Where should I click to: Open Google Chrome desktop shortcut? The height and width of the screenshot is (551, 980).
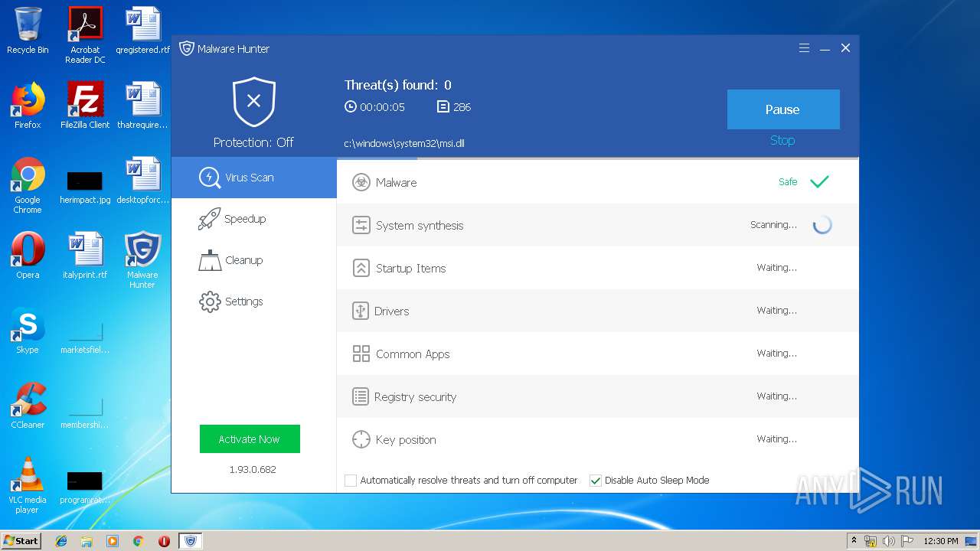pyautogui.click(x=28, y=185)
